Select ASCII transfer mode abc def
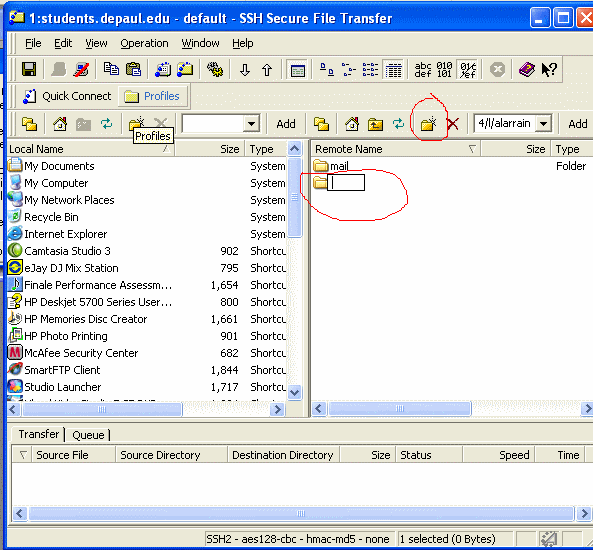 (423, 70)
